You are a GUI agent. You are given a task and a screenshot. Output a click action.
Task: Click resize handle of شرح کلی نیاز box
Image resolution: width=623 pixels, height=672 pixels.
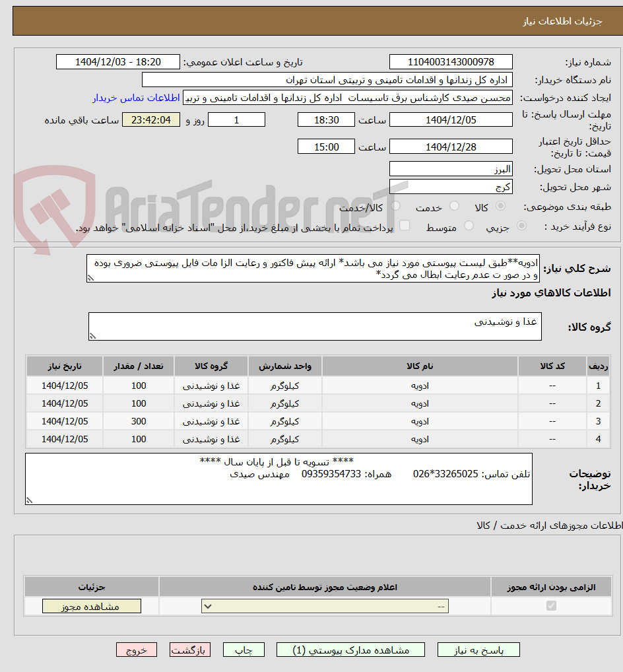click(90, 279)
